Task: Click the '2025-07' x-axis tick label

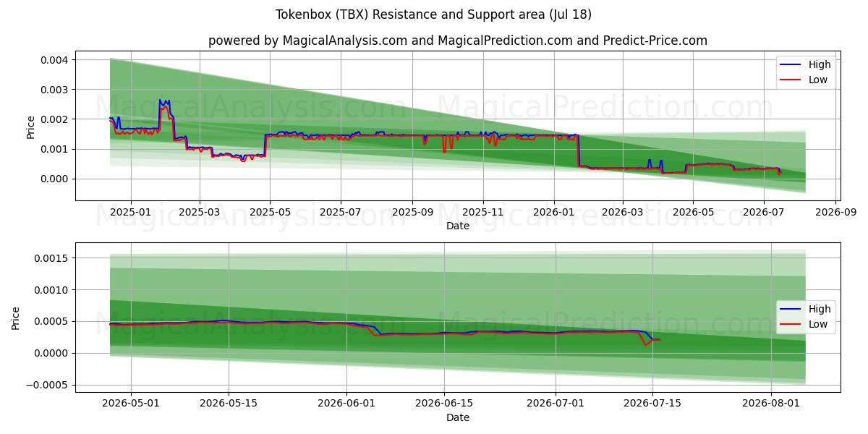Action: [341, 213]
